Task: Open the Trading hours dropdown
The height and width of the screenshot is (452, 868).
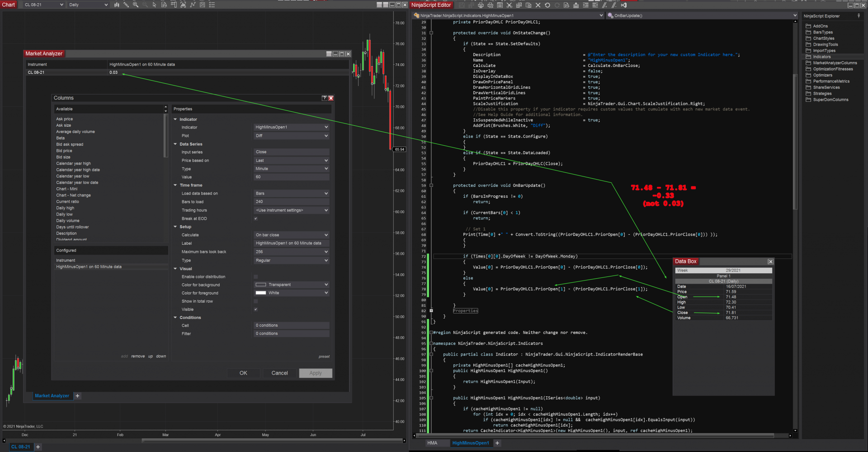Action: coord(292,210)
